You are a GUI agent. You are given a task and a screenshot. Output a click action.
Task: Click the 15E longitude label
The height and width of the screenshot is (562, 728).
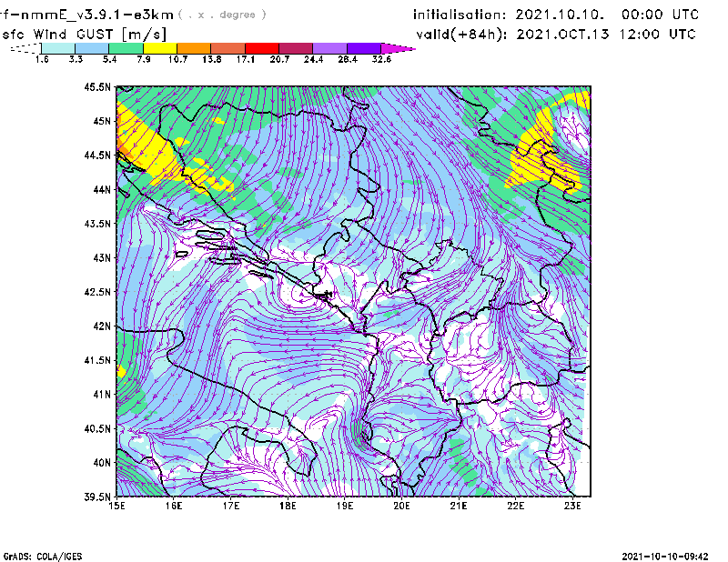(116, 506)
